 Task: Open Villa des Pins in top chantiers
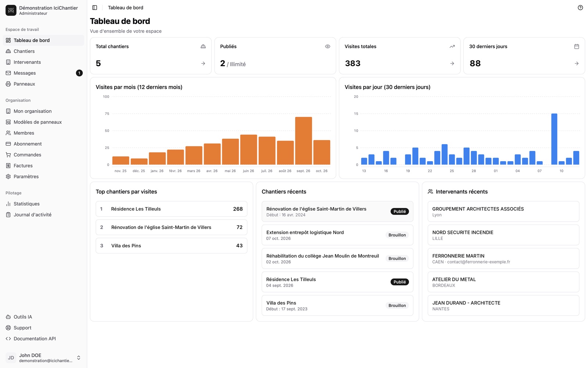[171, 246]
